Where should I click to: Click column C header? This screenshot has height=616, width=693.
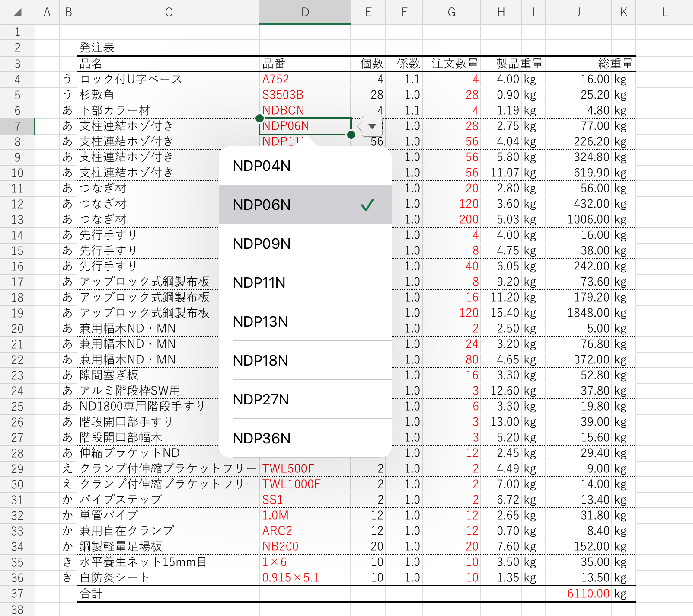tap(169, 12)
